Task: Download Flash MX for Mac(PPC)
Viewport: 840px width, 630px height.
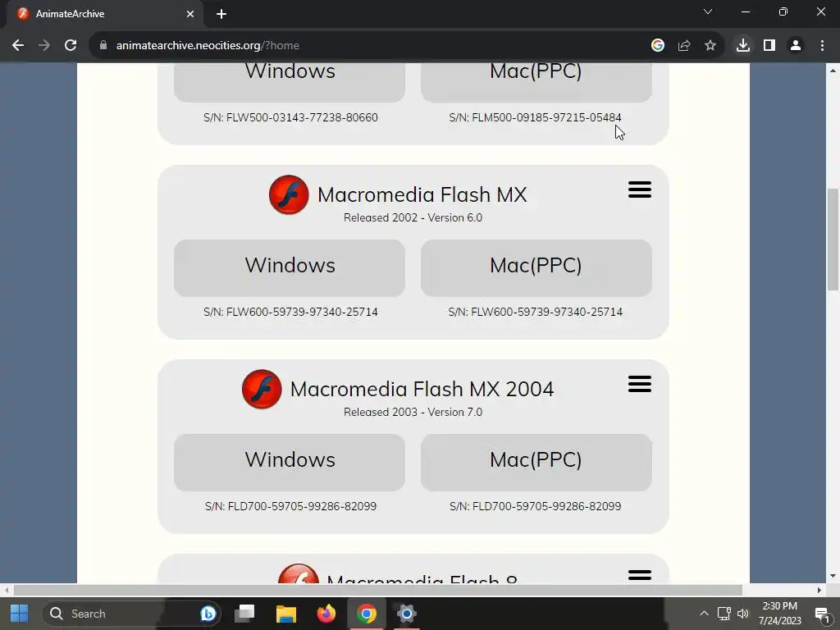Action: click(536, 268)
